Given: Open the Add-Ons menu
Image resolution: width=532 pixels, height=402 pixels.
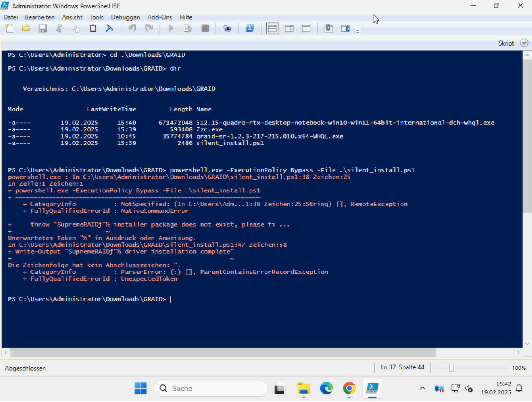Looking at the screenshot, I should coord(159,17).
